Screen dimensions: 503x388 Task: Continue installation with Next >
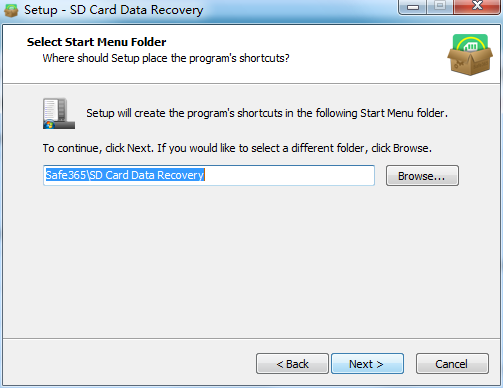[x=367, y=364]
